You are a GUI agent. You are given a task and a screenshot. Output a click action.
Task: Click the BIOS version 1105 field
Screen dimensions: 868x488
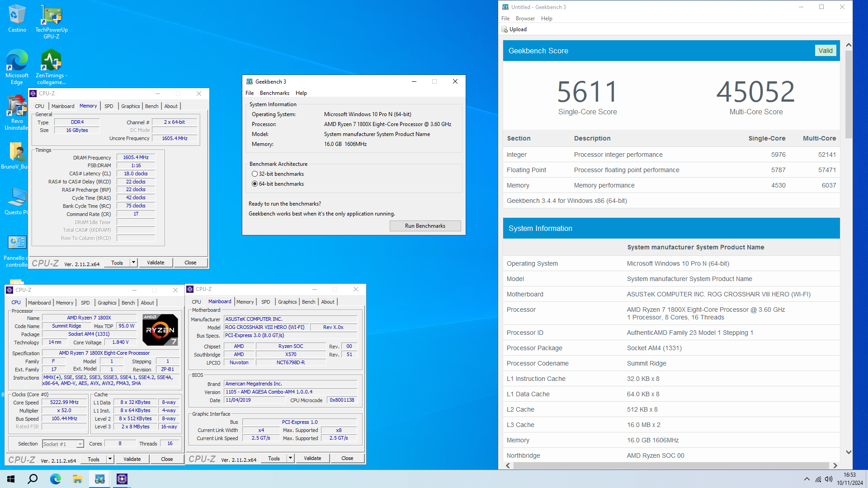click(x=290, y=392)
